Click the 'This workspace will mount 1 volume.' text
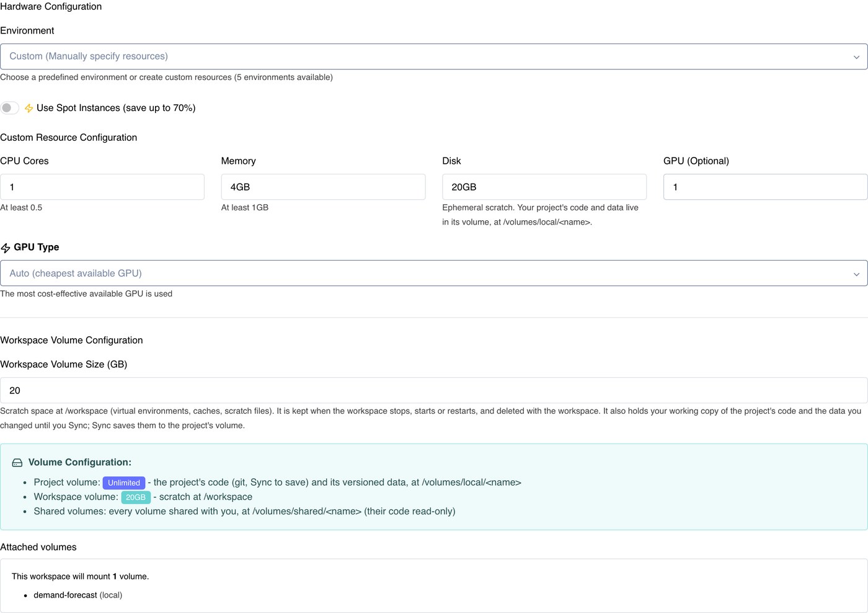The image size is (868, 613). point(81,576)
